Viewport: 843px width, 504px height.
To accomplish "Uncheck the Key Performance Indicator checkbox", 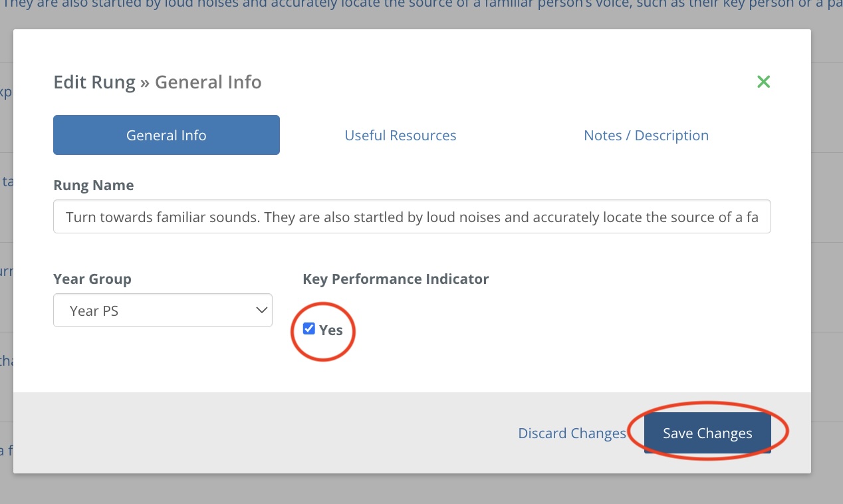I will (309, 328).
